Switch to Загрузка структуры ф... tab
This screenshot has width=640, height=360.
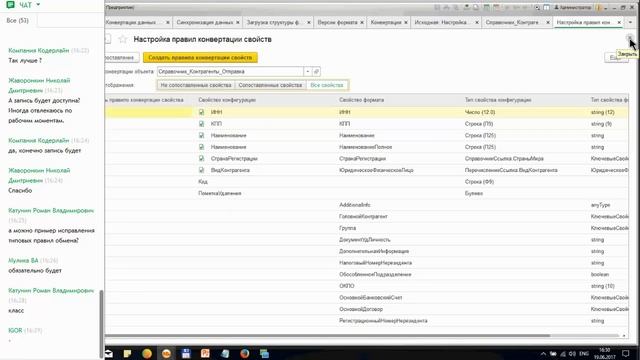[273, 22]
